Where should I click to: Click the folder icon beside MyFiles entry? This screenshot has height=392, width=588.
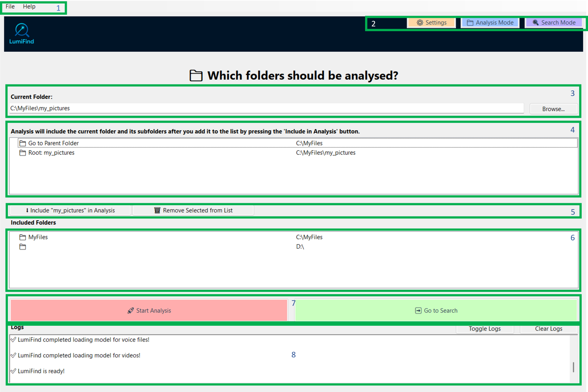tap(23, 237)
